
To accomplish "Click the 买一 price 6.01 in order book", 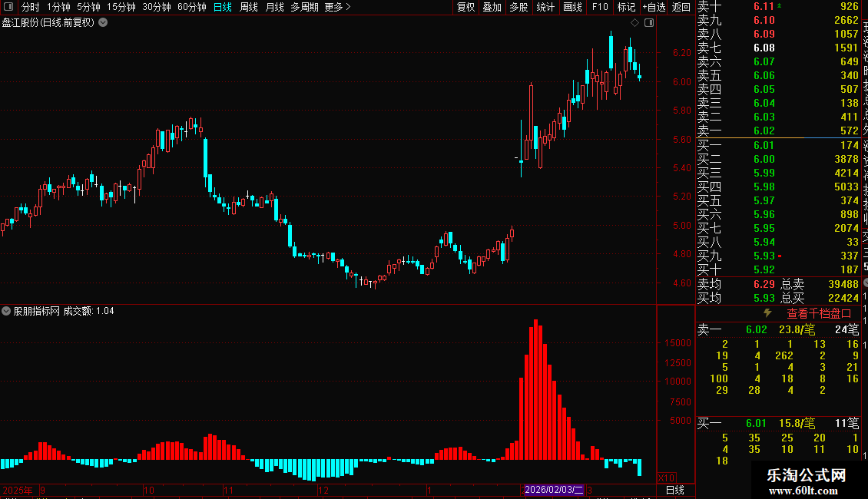I will point(764,146).
